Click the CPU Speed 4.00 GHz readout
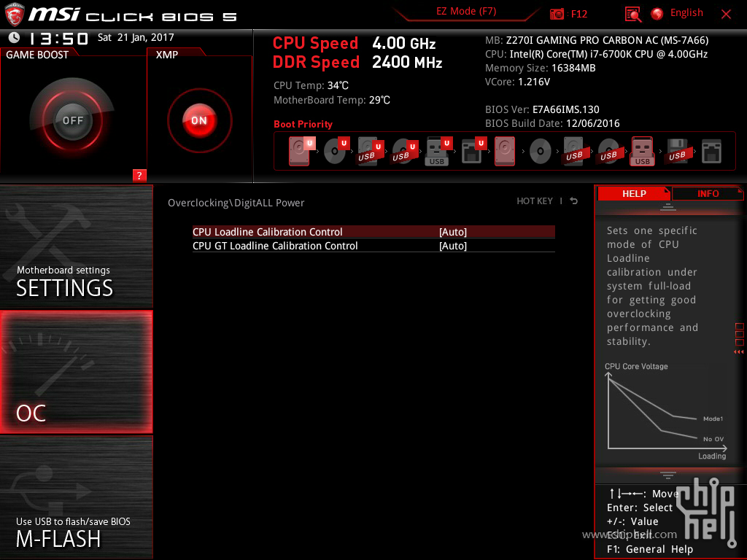This screenshot has height=560, width=747. 354,43
